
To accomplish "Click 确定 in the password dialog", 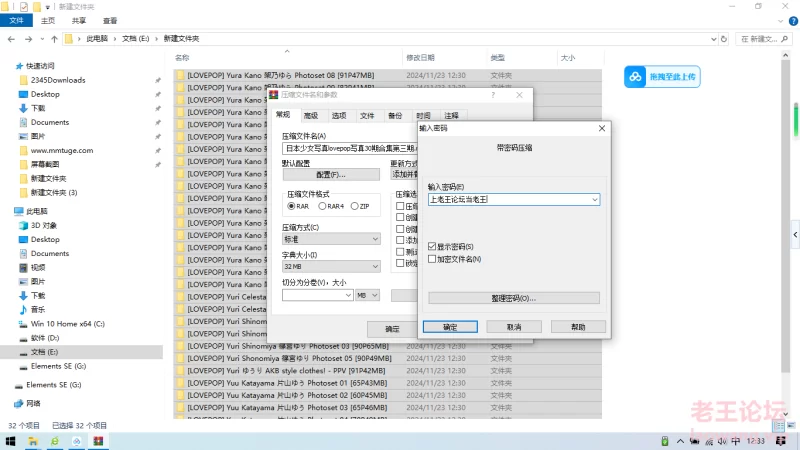I will point(450,327).
